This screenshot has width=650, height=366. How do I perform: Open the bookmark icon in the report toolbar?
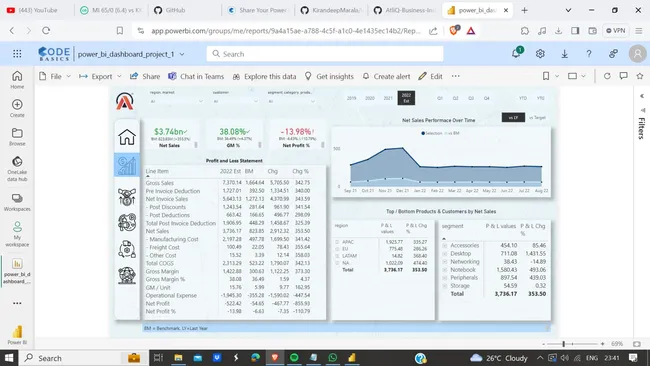click(546, 76)
